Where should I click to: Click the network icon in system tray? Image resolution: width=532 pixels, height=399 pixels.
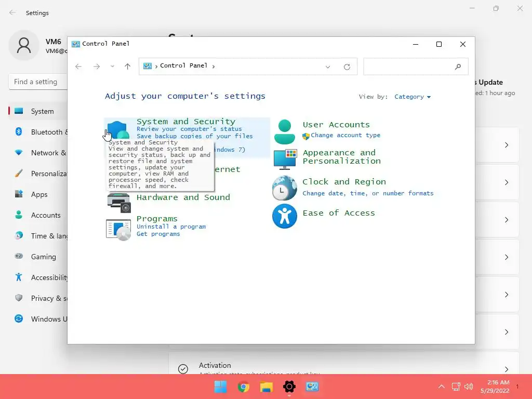coord(456,387)
